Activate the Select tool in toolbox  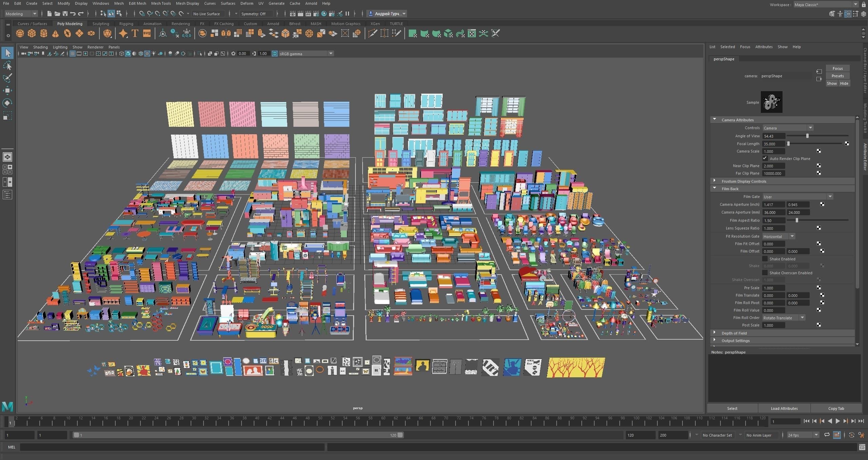7,53
